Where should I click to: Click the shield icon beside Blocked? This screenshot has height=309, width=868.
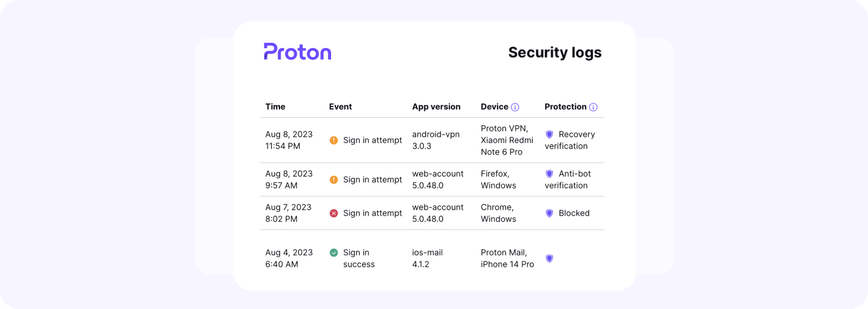[549, 213]
